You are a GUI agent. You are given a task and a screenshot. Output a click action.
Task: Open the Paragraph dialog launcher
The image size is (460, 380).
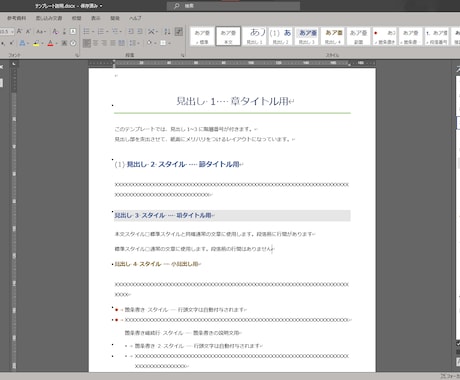tap(183, 55)
